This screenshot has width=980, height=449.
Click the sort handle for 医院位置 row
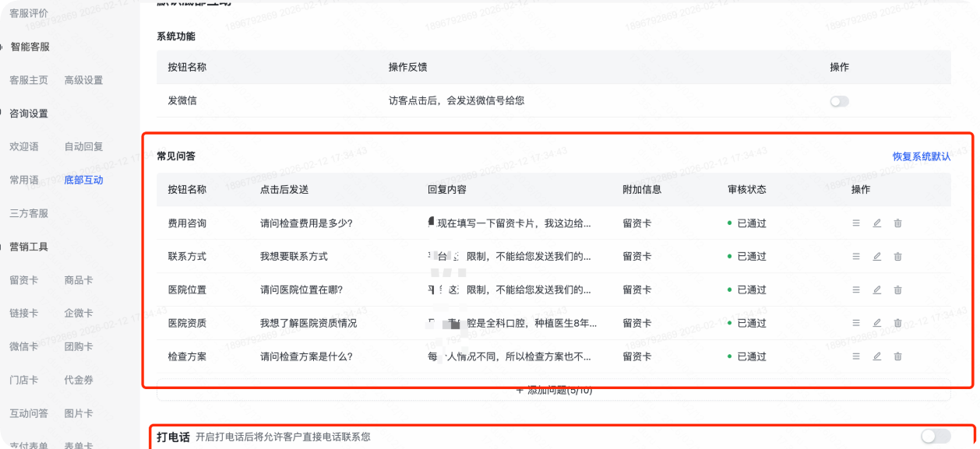[x=856, y=290]
